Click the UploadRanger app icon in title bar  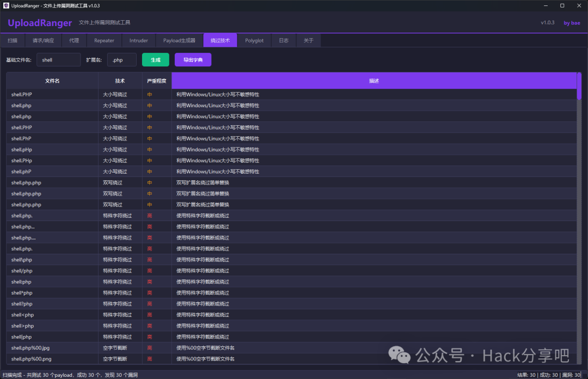(6, 5)
